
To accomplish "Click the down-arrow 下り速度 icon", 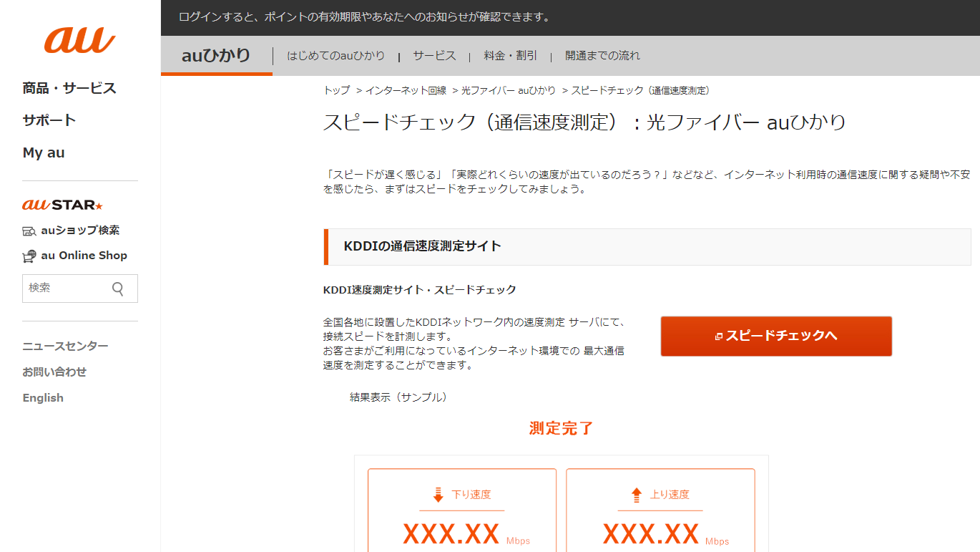I will pos(438,495).
